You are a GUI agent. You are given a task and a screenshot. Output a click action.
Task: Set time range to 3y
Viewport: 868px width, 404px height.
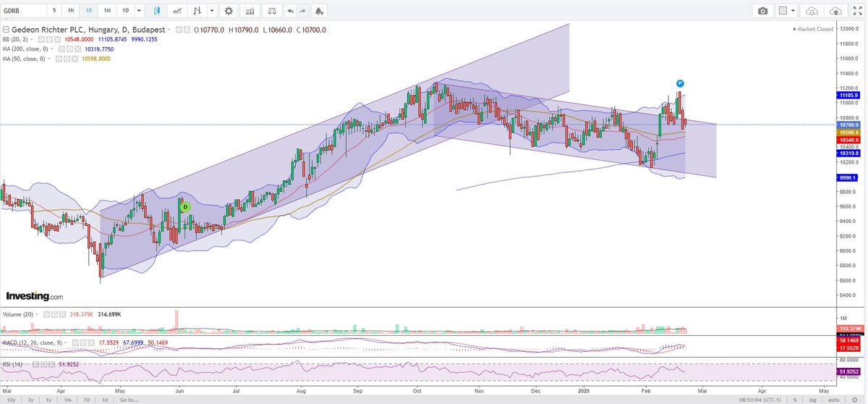30,400
